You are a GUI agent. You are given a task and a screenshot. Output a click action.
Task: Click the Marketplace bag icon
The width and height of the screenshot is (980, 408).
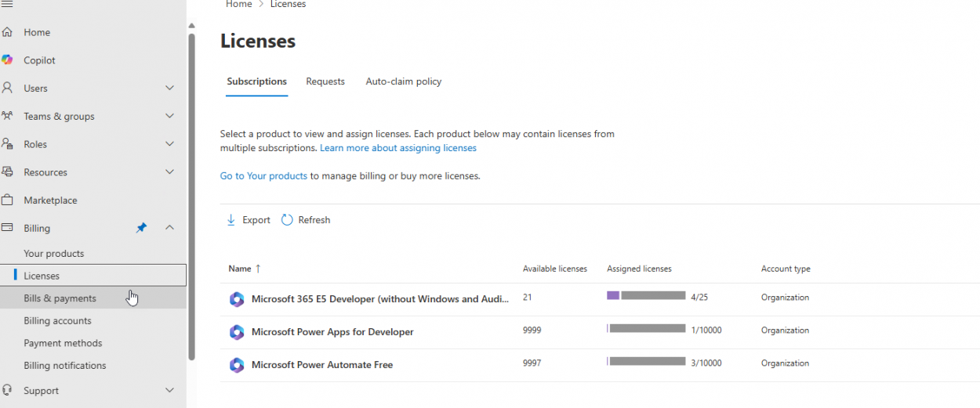tap(7, 200)
